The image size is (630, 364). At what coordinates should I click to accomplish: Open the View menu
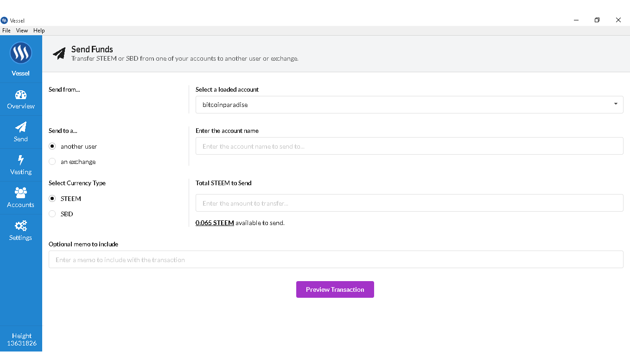point(22,31)
